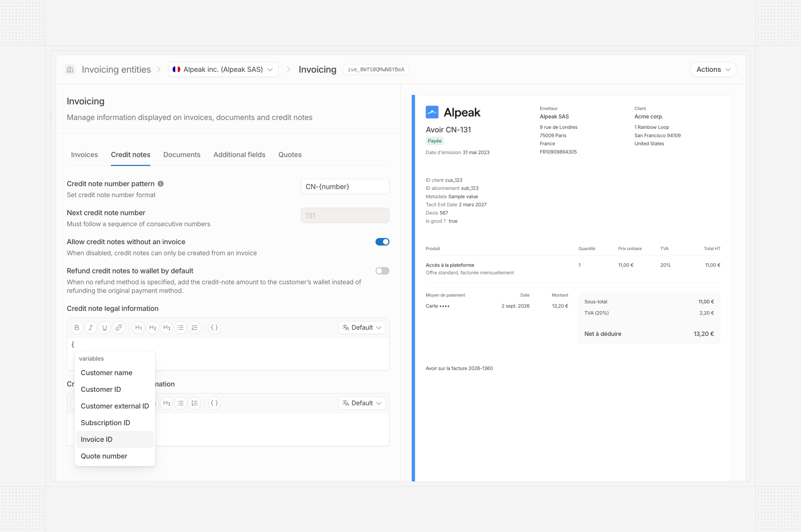Click the Invoicing breadcrumb title

tap(318, 70)
